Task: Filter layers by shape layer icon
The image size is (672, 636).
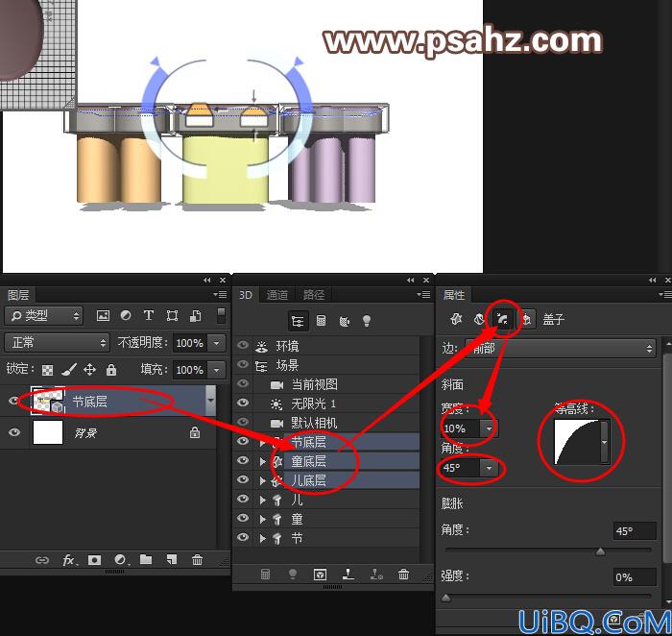Action: point(172,316)
